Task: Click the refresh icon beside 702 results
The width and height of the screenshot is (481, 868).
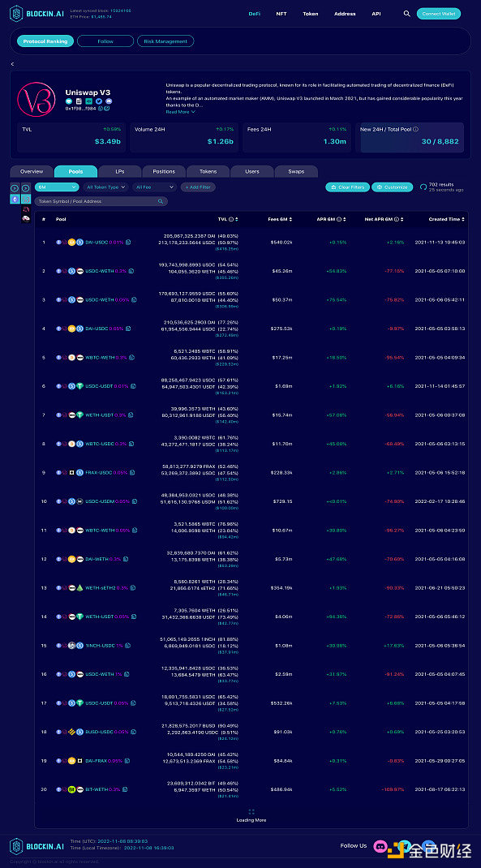Action: pos(423,187)
